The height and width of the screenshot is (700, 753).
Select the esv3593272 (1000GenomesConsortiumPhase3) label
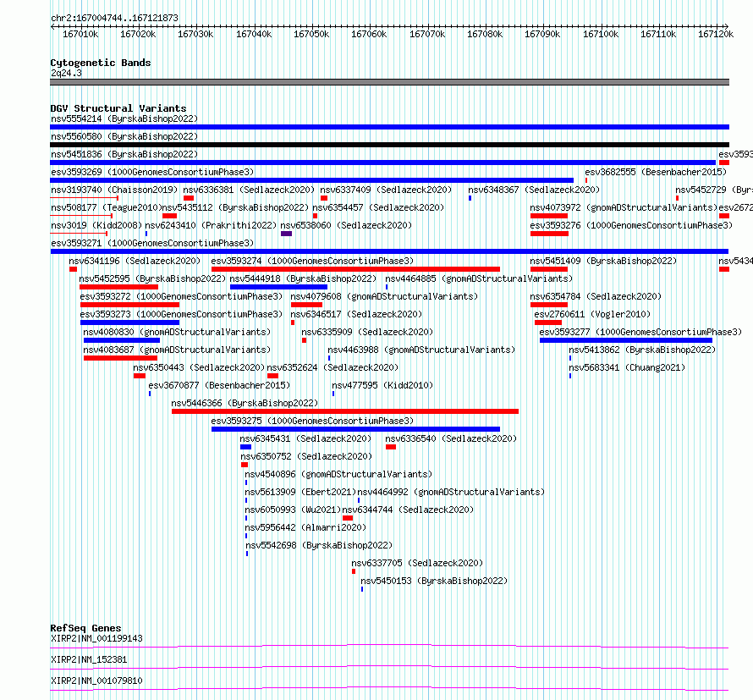(181, 296)
